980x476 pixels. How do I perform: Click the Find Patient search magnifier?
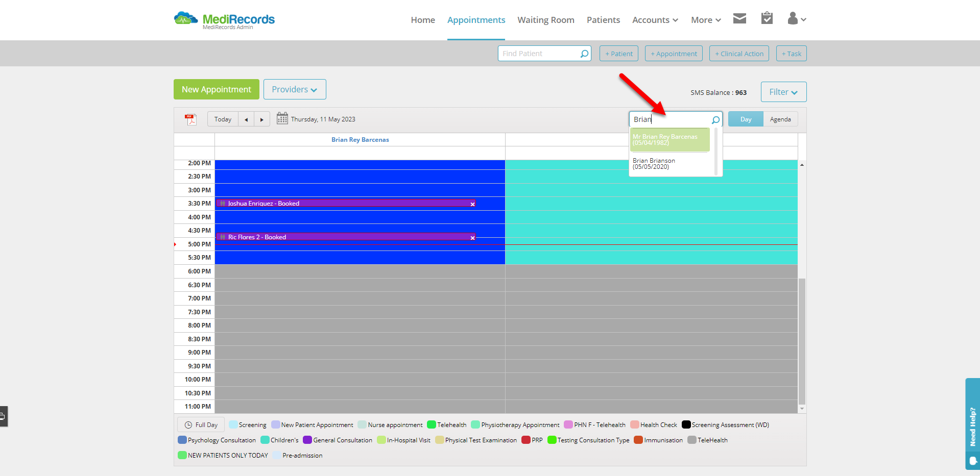[584, 54]
